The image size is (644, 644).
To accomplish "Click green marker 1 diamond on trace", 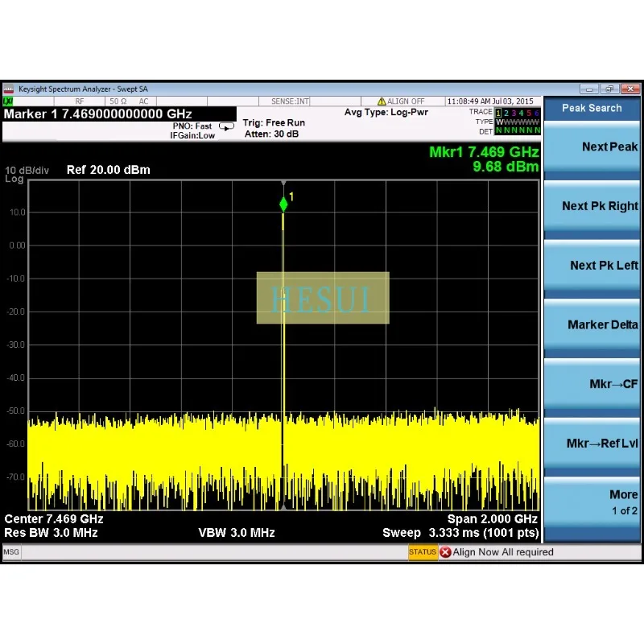I will (x=283, y=204).
